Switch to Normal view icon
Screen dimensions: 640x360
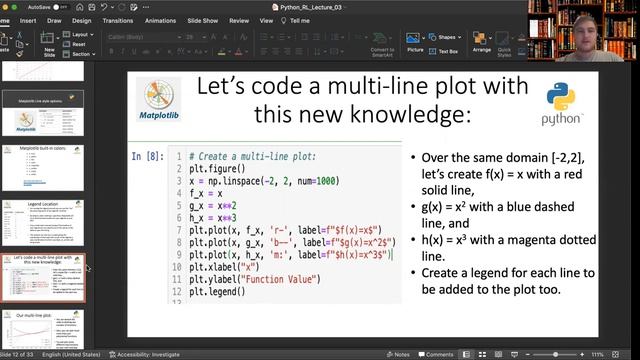click(466, 354)
